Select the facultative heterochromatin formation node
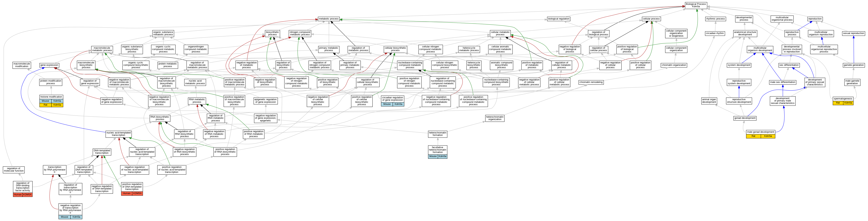This screenshot has width=868, height=221. coord(437,150)
